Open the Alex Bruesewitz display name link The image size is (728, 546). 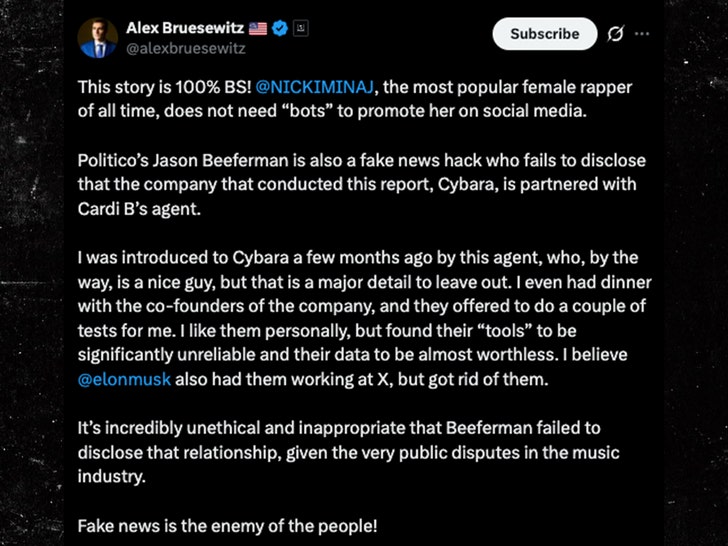183,27
